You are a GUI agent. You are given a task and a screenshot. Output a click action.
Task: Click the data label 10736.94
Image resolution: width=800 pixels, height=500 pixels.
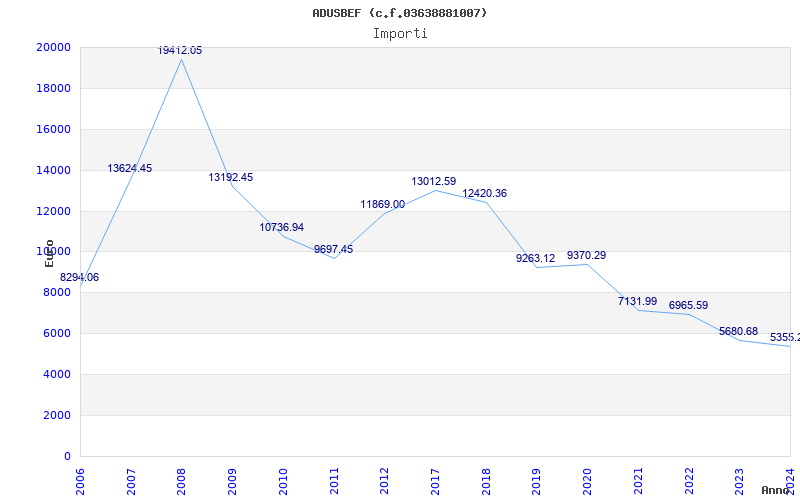(282, 228)
